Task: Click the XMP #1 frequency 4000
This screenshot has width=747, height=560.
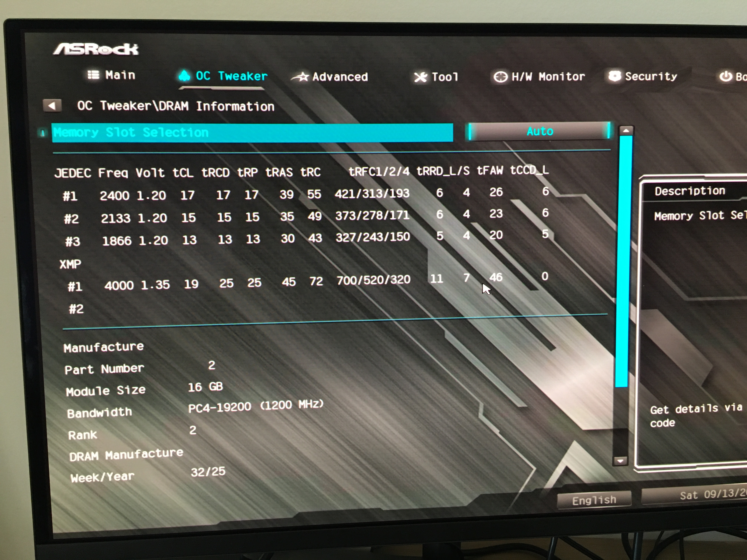Action: [x=119, y=286]
